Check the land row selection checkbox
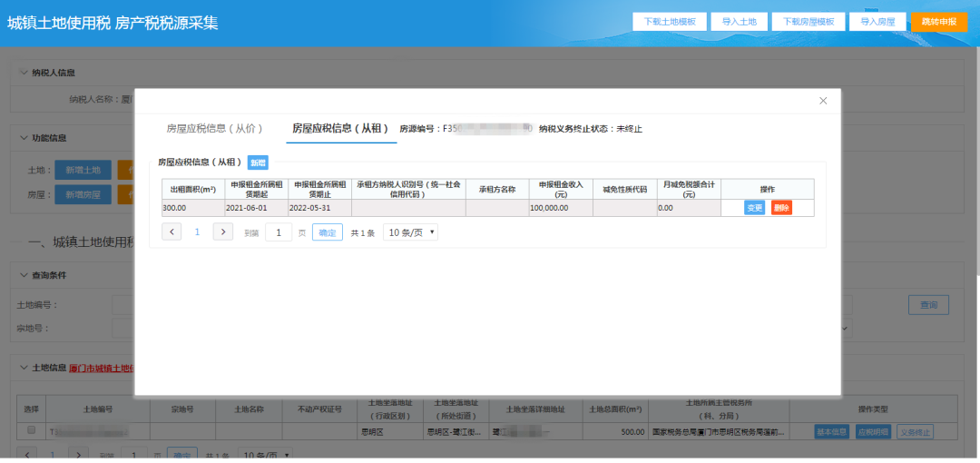The image size is (980, 463). pyautogui.click(x=31, y=431)
